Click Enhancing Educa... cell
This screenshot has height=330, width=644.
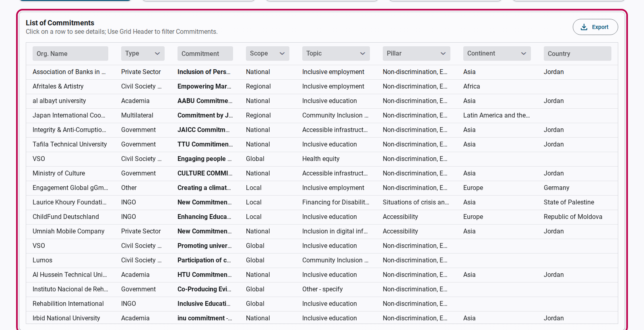[204, 217]
